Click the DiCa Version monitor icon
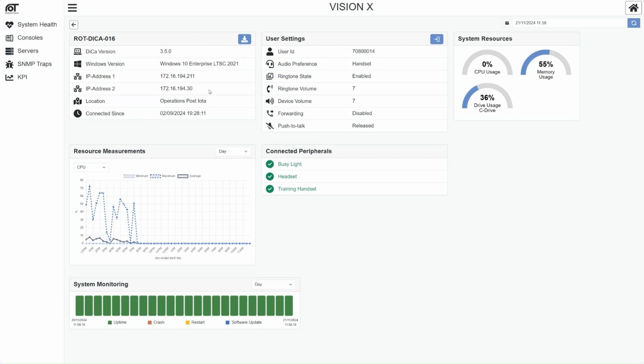Viewport: 644px width, 364px height. coord(78,52)
